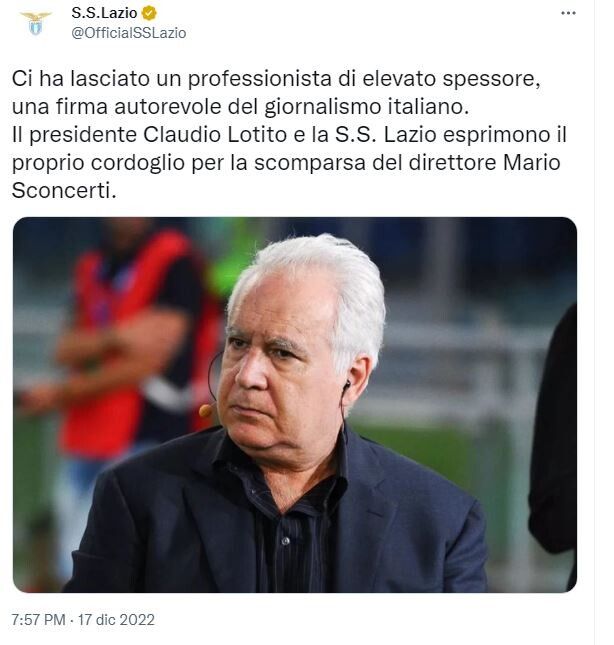Click the shirt button on the striped shirt

tap(285, 541)
